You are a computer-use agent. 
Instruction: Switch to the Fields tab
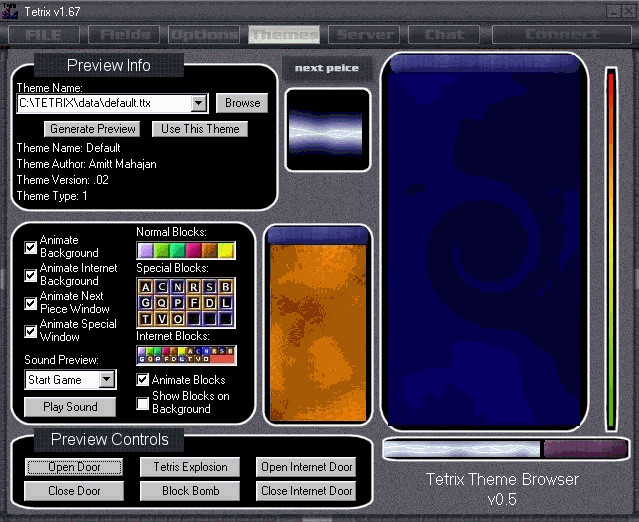(x=125, y=35)
